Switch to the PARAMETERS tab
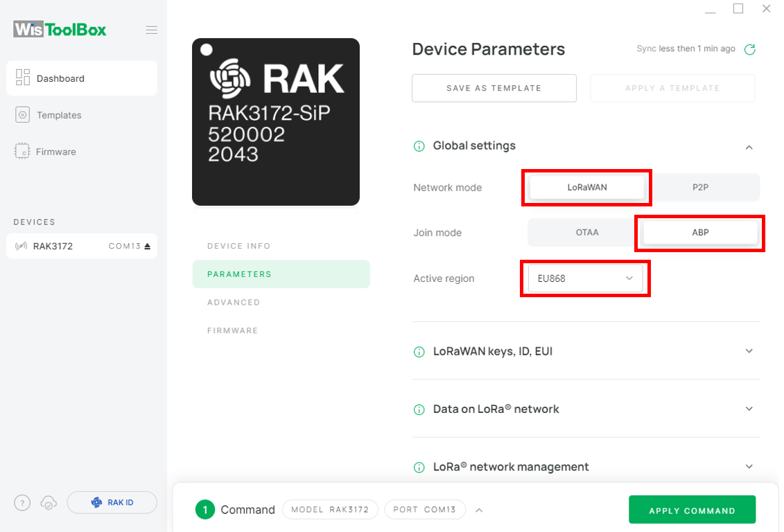Image resolution: width=784 pixels, height=532 pixels. pyautogui.click(x=281, y=274)
